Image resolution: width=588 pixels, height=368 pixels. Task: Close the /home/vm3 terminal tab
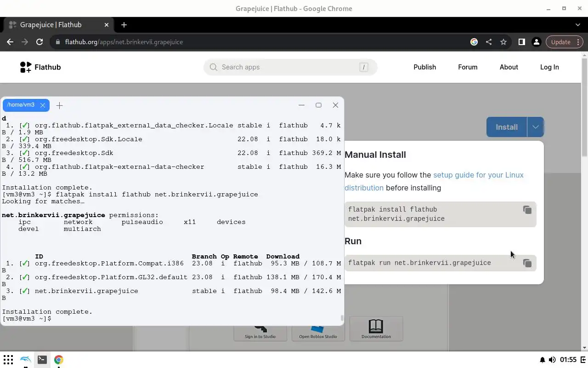(43, 105)
